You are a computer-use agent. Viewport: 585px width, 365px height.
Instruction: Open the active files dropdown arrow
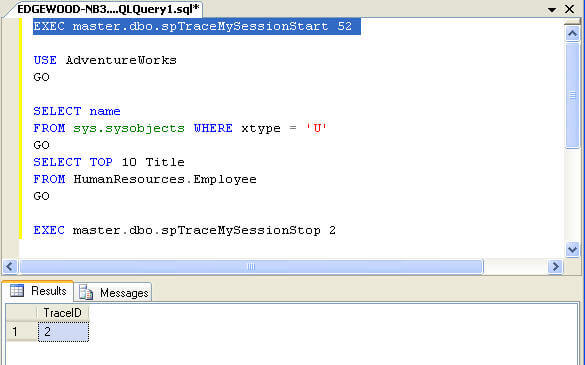pyautogui.click(x=552, y=10)
